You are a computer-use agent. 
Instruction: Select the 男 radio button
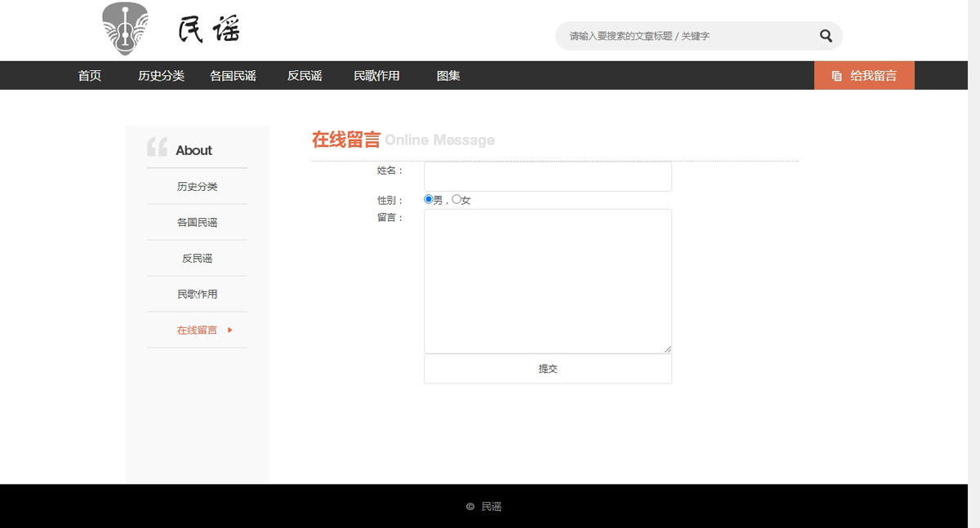(429, 199)
